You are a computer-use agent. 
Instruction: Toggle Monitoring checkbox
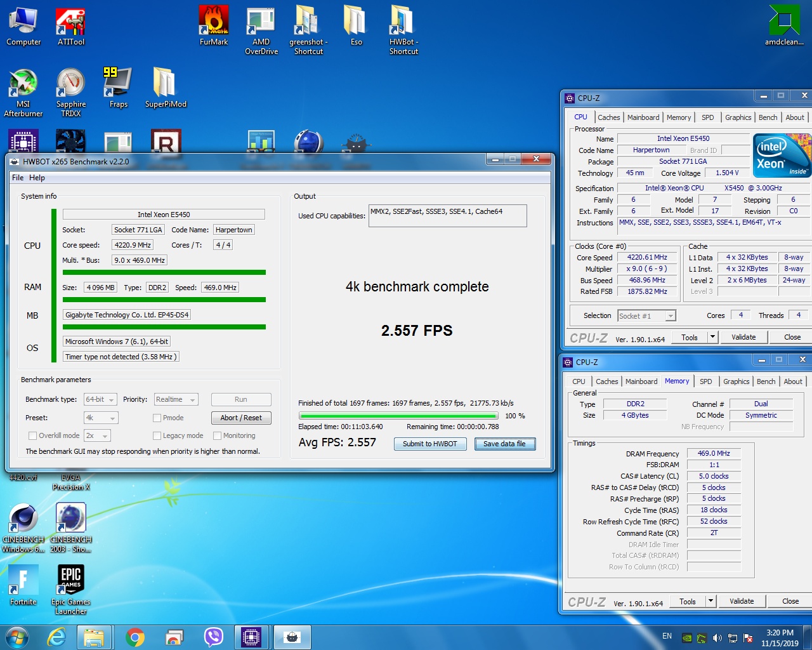click(x=217, y=435)
